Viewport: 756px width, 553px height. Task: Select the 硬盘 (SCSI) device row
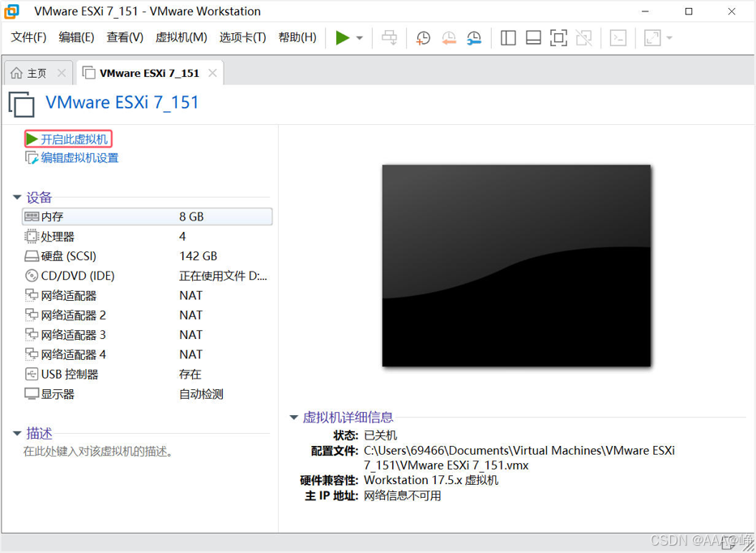coord(147,256)
